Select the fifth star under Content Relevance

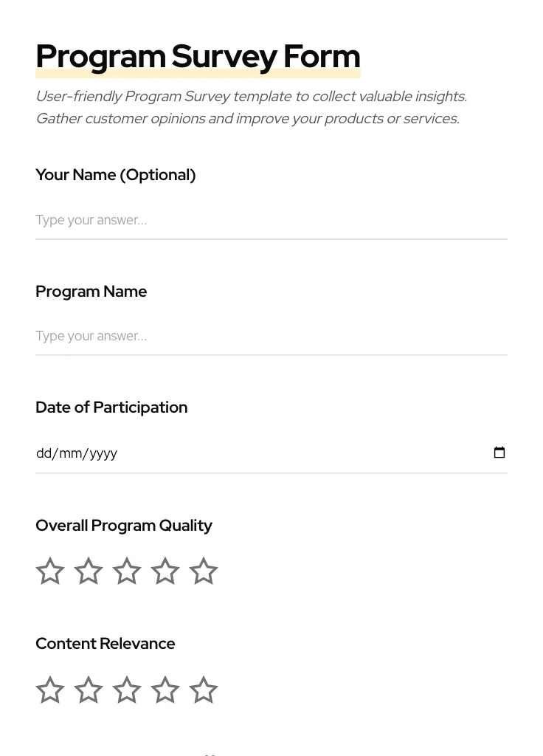(x=203, y=690)
